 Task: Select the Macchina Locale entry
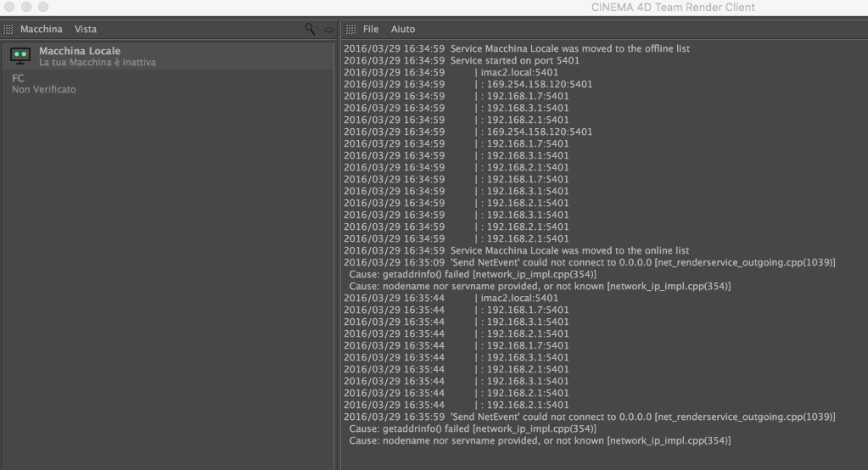click(168, 56)
